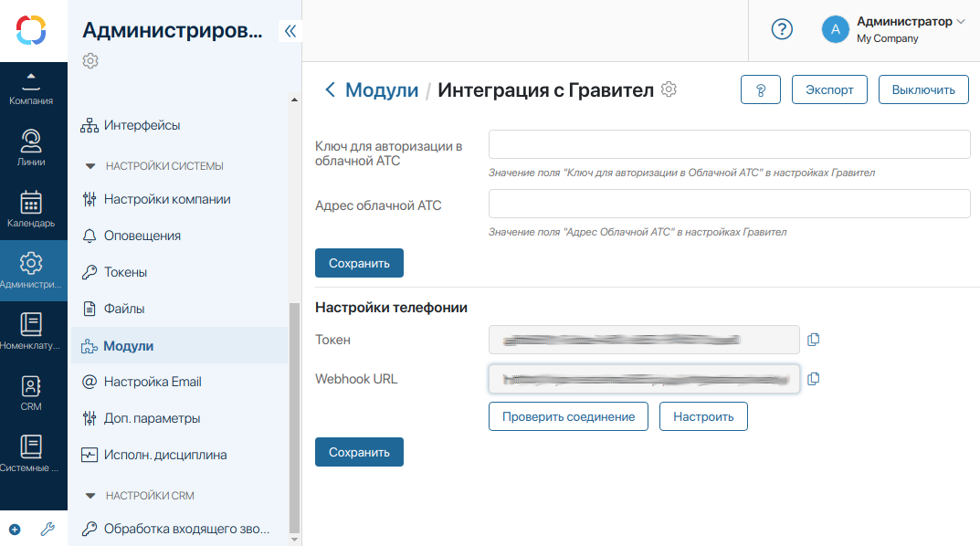Open the Календарь section in sidebar

31,209
